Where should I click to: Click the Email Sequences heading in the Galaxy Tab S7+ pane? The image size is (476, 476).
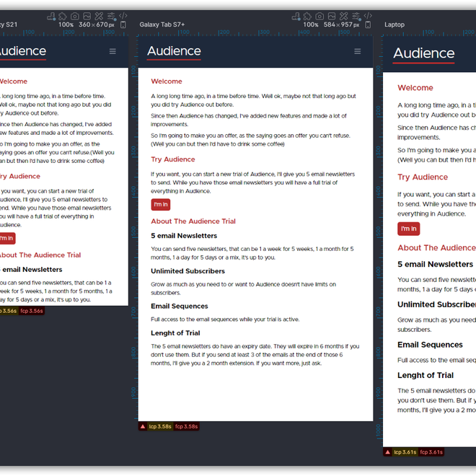click(180, 307)
